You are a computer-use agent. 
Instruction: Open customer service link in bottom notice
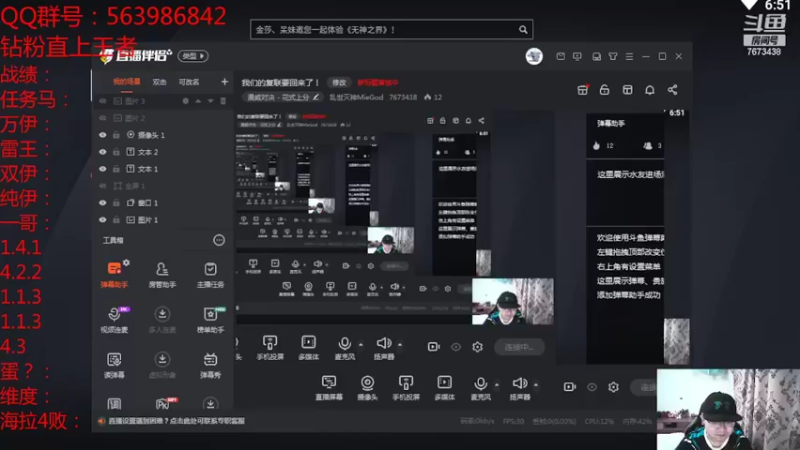tap(177, 421)
